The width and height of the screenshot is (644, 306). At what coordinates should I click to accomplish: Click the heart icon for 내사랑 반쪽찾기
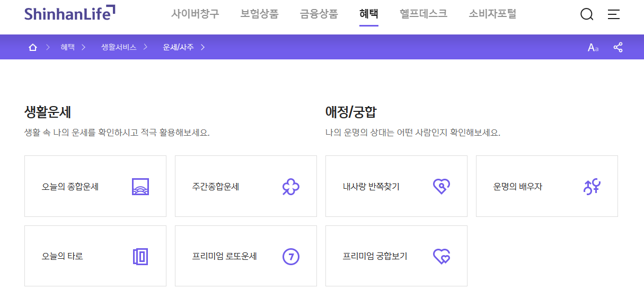tap(441, 186)
